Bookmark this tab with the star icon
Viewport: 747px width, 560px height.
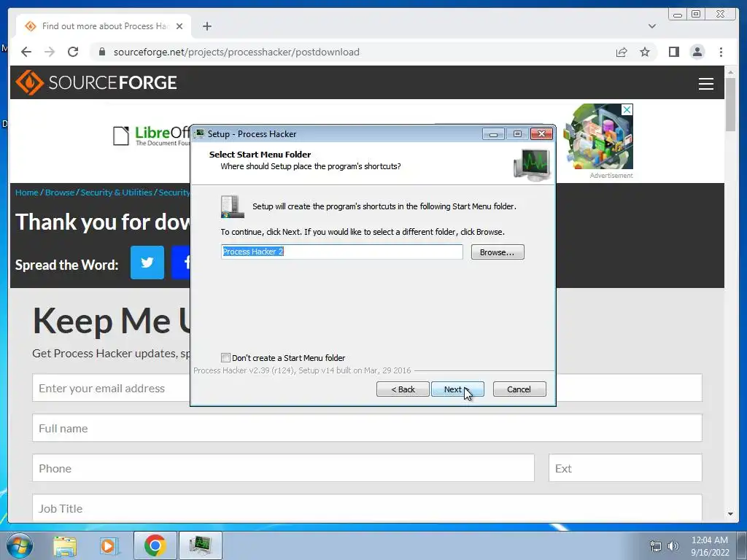[x=645, y=52]
